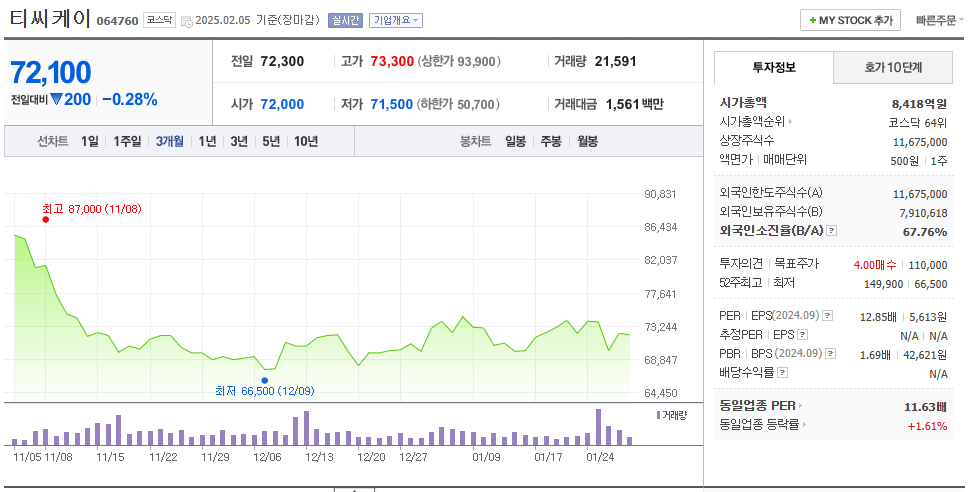Click the green plus icon on MY STOCK
The width and height of the screenshot is (969, 492).
click(813, 20)
